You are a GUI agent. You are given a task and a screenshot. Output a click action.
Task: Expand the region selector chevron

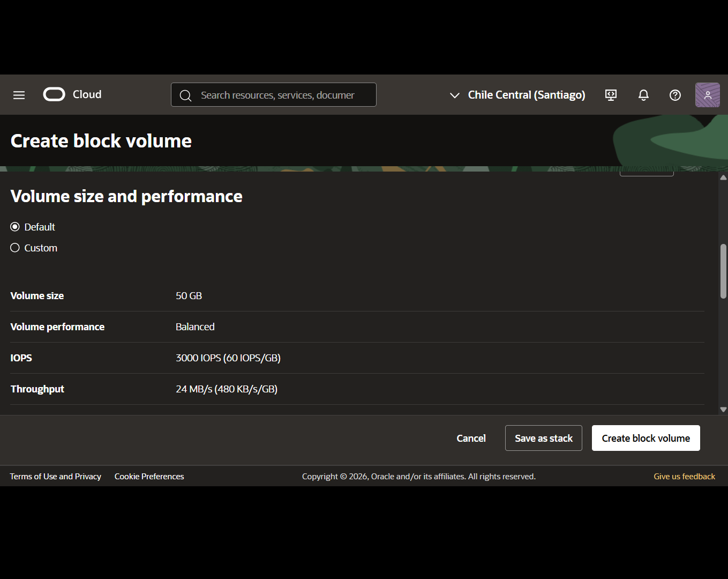(454, 95)
